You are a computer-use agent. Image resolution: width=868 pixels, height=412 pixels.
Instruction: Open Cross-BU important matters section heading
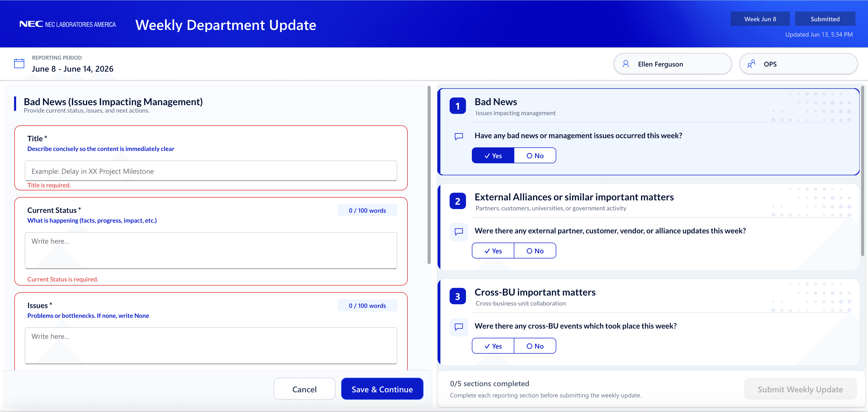pos(535,292)
